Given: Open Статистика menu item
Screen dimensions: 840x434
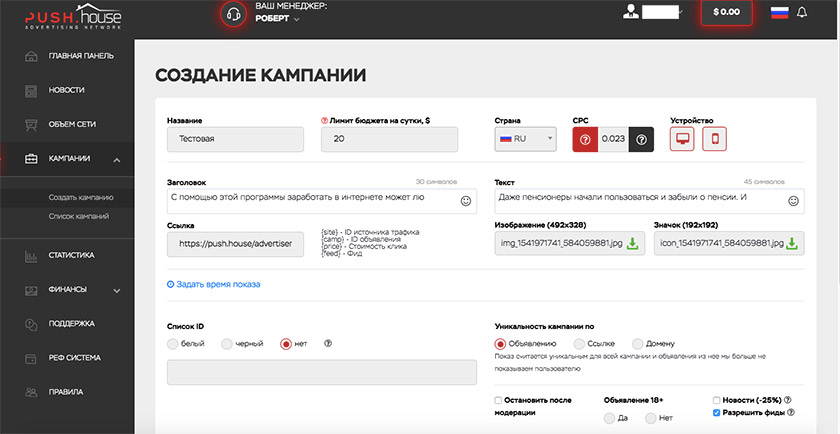Looking at the screenshot, I should tap(71, 256).
